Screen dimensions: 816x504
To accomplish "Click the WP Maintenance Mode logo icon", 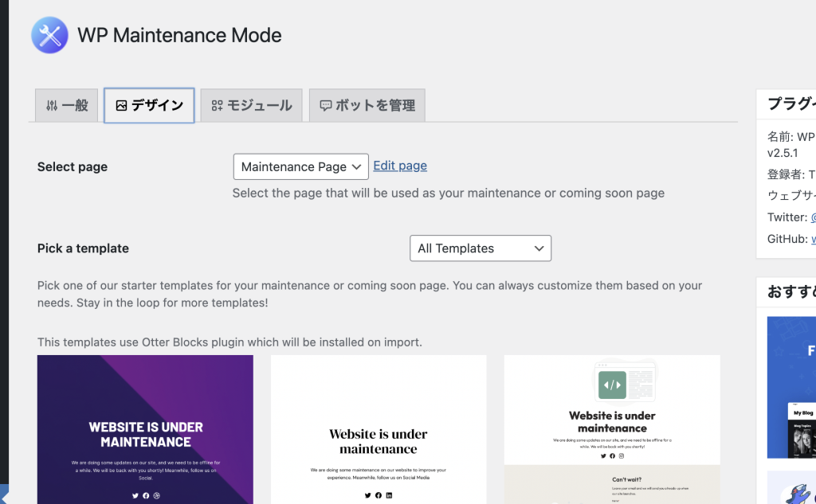I will [49, 35].
